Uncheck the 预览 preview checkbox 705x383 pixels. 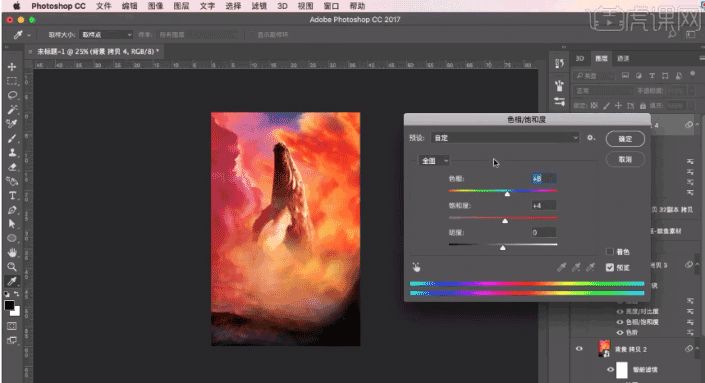(610, 267)
